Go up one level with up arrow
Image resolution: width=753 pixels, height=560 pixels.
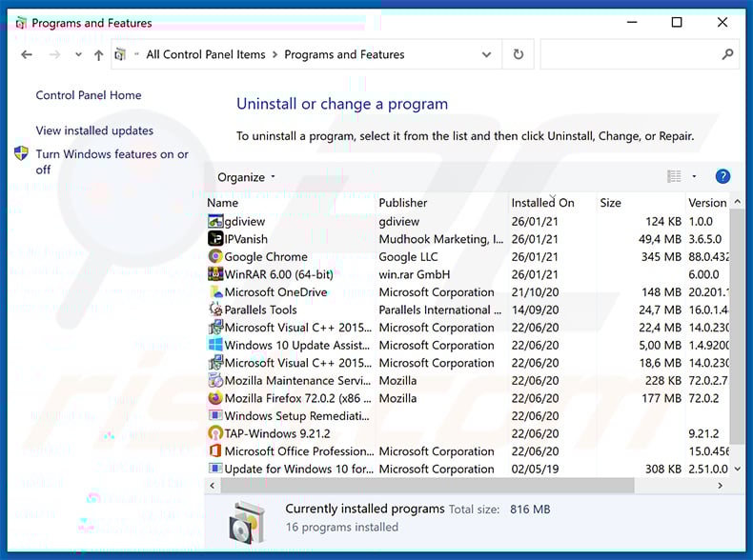tap(98, 55)
